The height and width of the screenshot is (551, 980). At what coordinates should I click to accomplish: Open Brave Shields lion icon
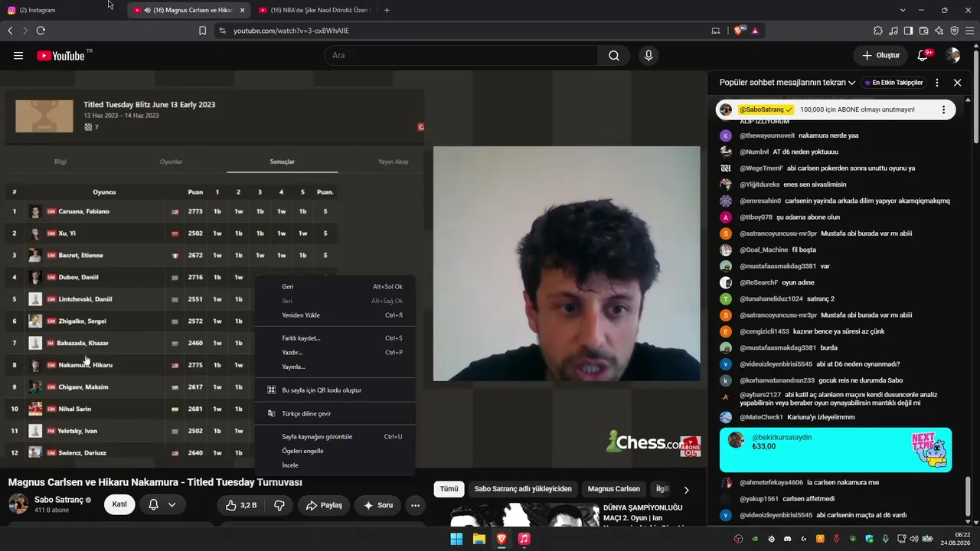[739, 31]
